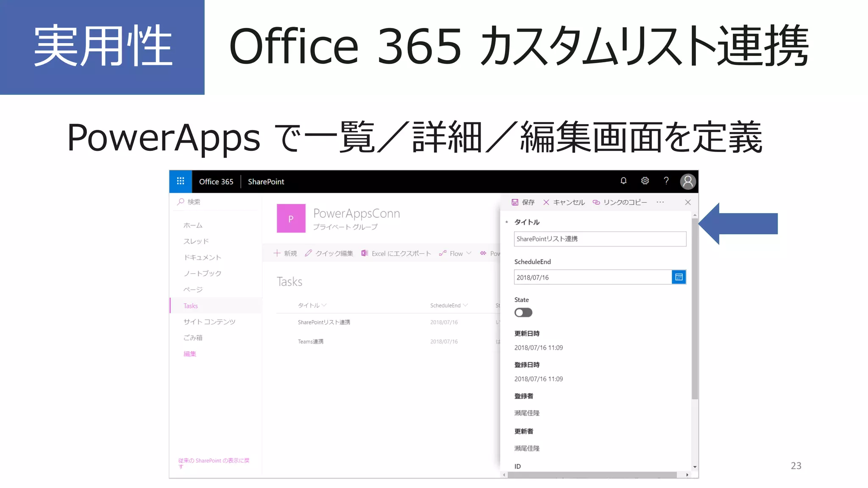
Task: Click the horizontal scrollbar right arrow
Action: tap(687, 475)
